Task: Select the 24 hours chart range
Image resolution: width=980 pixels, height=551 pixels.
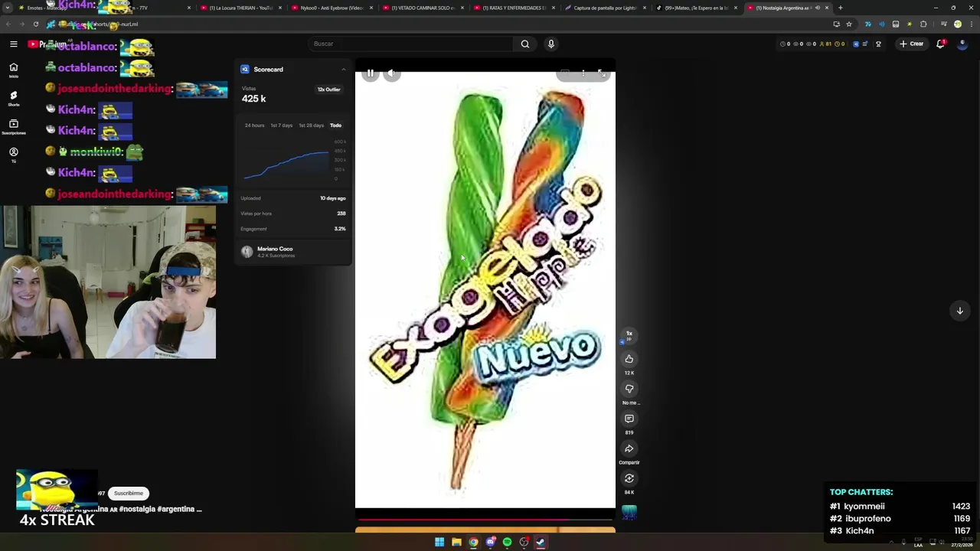Action: [254, 126]
